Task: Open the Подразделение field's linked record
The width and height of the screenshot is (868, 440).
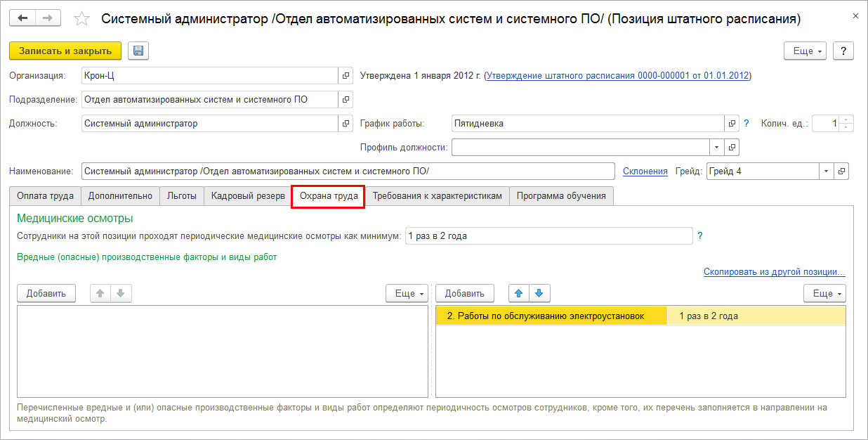Action: point(346,100)
